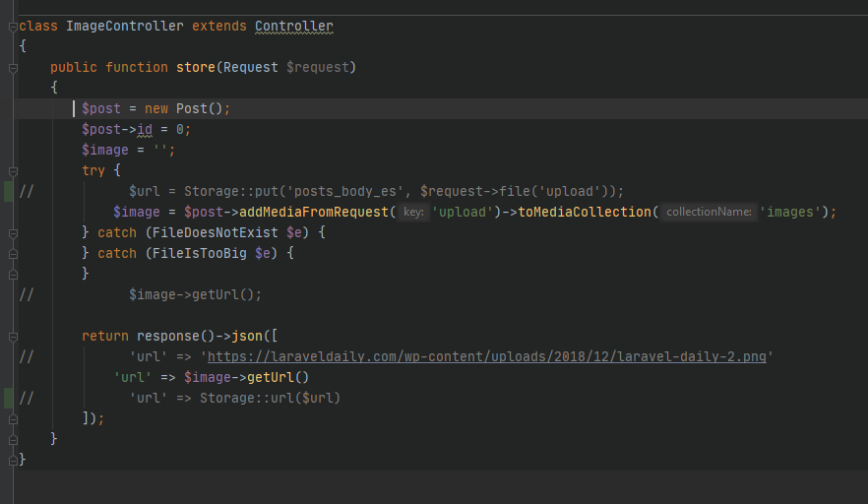
Task: Click fold end marker of the store function brace
Action: pos(13,440)
